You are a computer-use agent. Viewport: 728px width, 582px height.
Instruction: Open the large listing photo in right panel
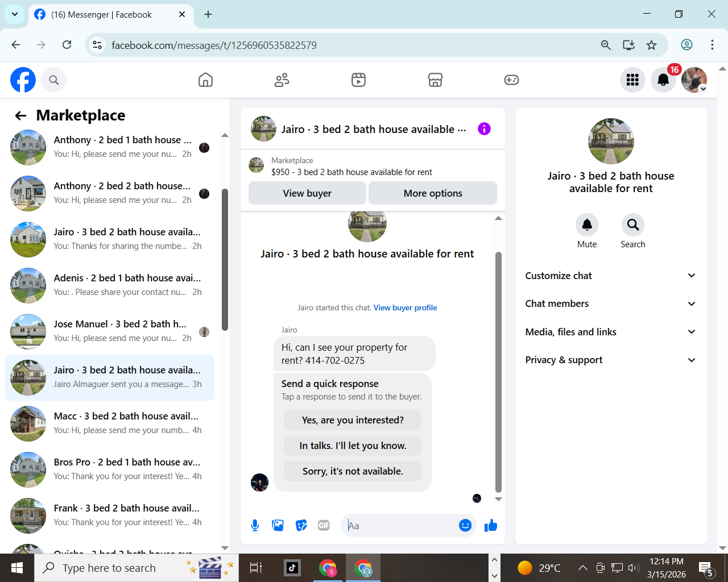tap(611, 141)
